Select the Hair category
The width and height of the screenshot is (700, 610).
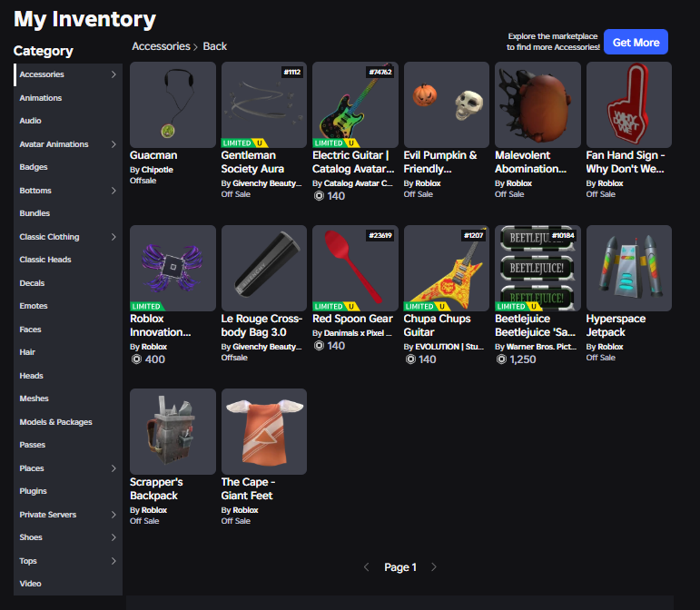pos(68,352)
